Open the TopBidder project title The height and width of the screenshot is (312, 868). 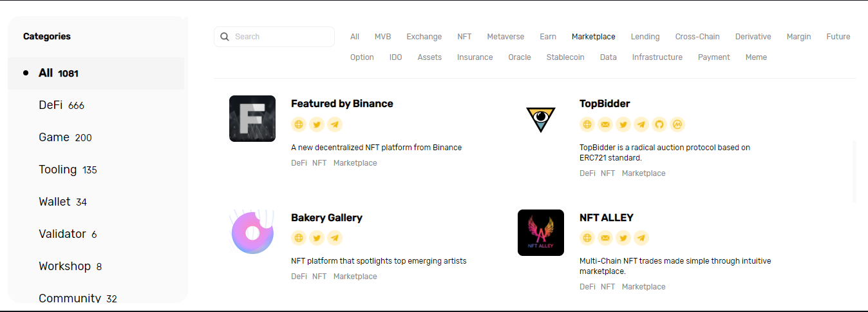click(x=605, y=104)
